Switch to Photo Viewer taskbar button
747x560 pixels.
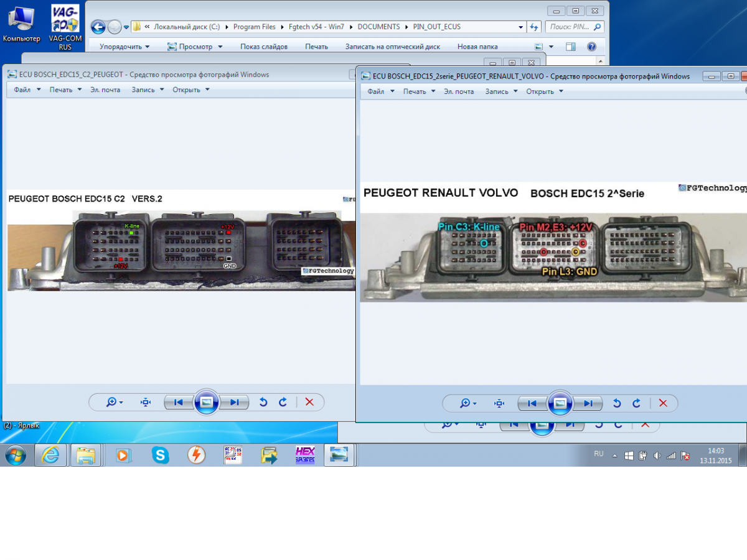point(339,455)
